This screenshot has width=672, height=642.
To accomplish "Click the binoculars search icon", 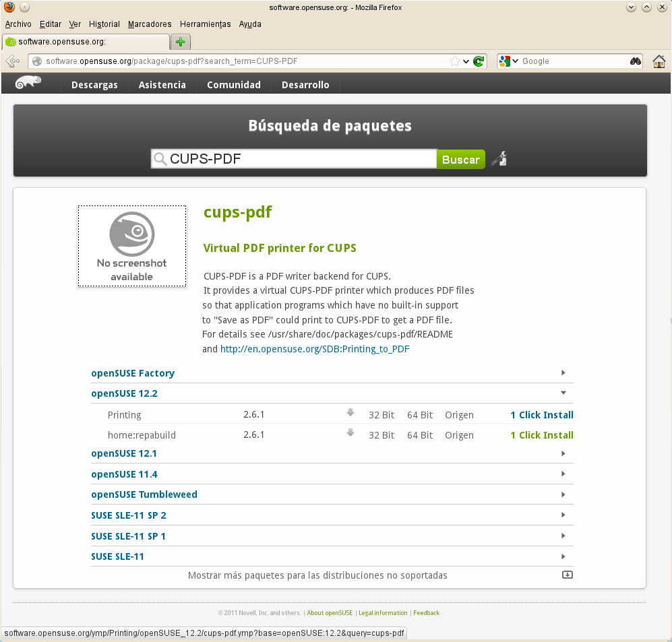I will (636, 61).
